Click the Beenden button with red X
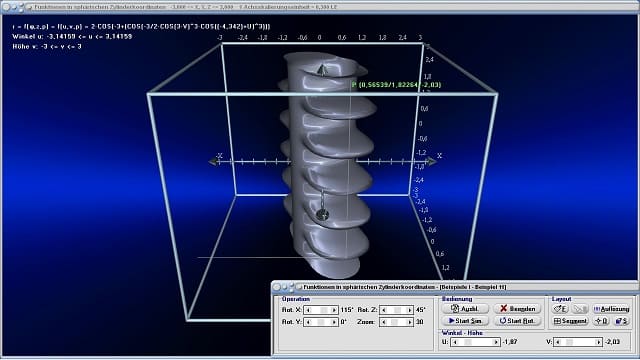The image size is (640, 360). click(x=517, y=309)
